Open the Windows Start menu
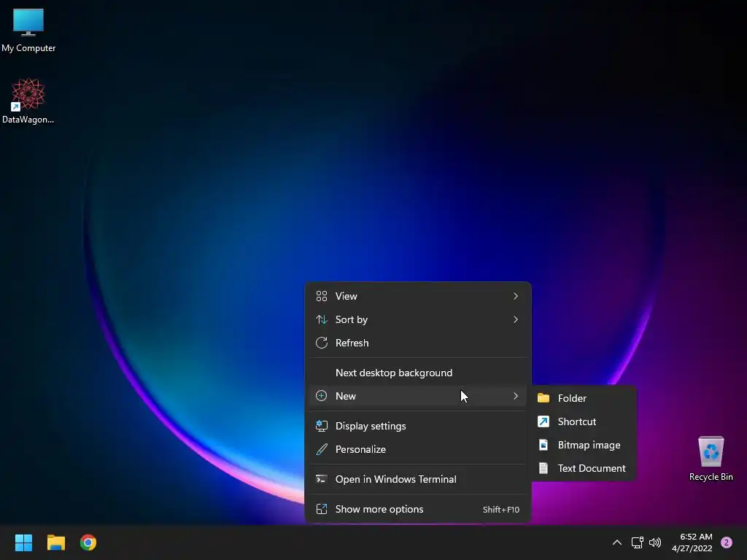The height and width of the screenshot is (560, 747). click(x=23, y=542)
